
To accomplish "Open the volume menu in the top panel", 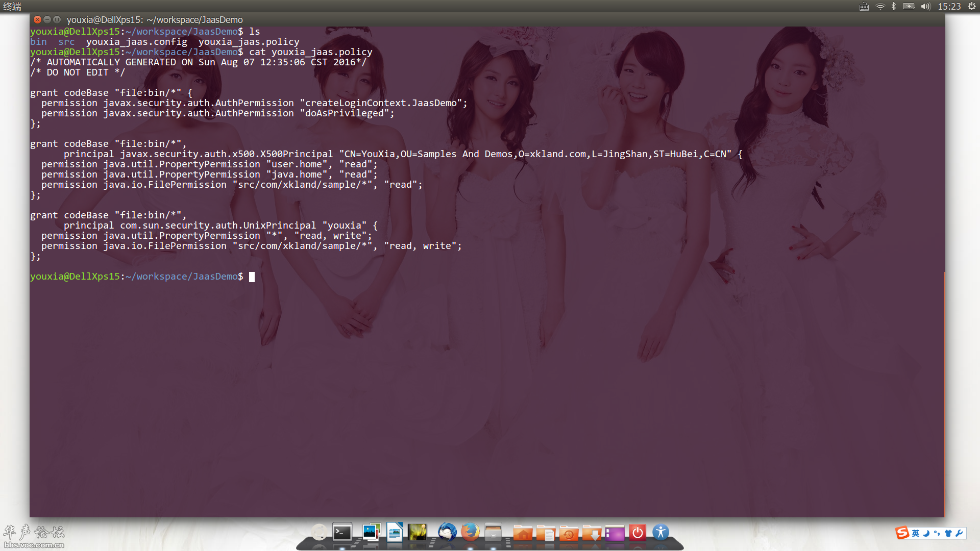I will 925,7.
